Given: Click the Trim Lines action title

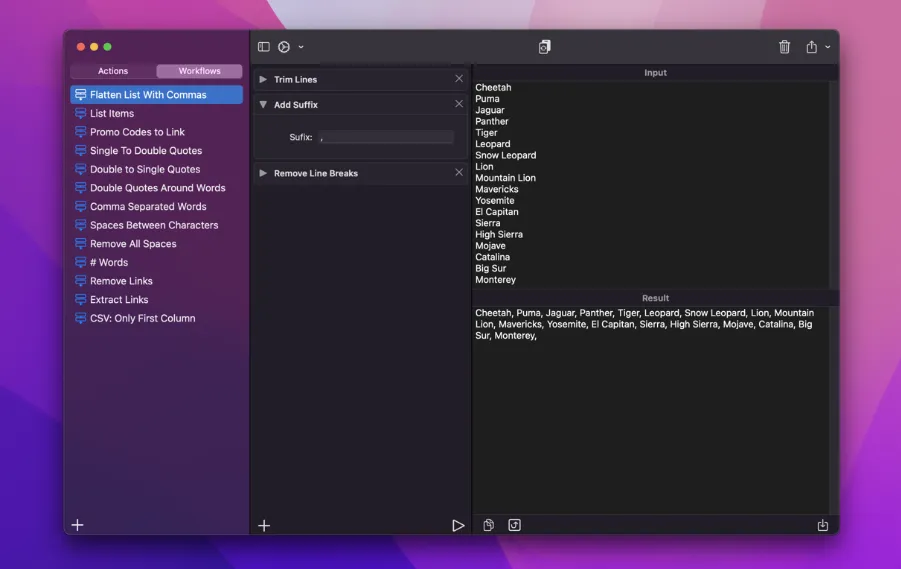Looking at the screenshot, I should pyautogui.click(x=295, y=79).
